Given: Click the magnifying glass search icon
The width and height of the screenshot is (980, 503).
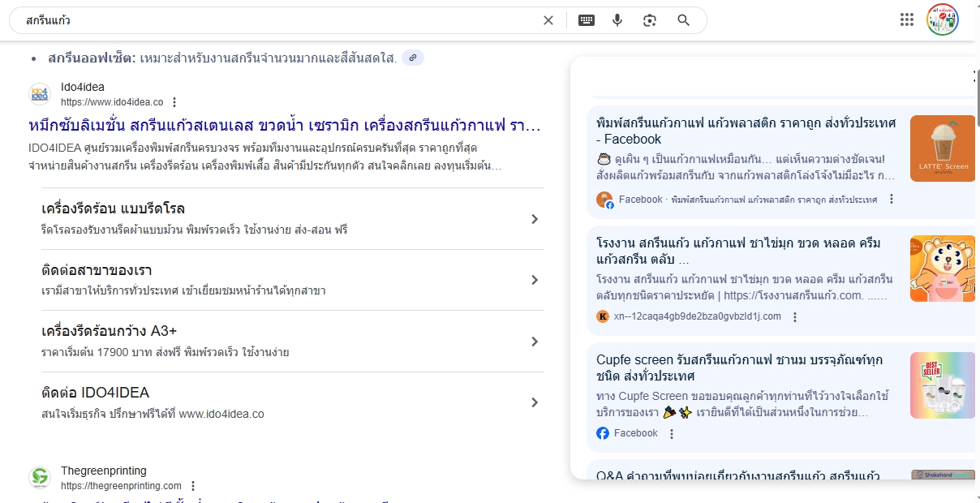Looking at the screenshot, I should [683, 20].
